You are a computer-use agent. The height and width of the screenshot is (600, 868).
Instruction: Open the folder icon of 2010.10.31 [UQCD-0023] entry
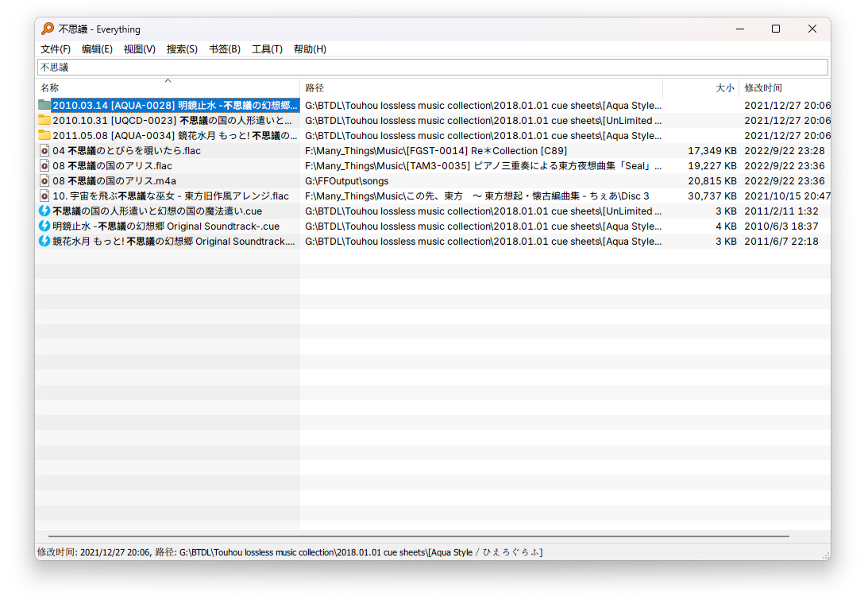(x=45, y=120)
